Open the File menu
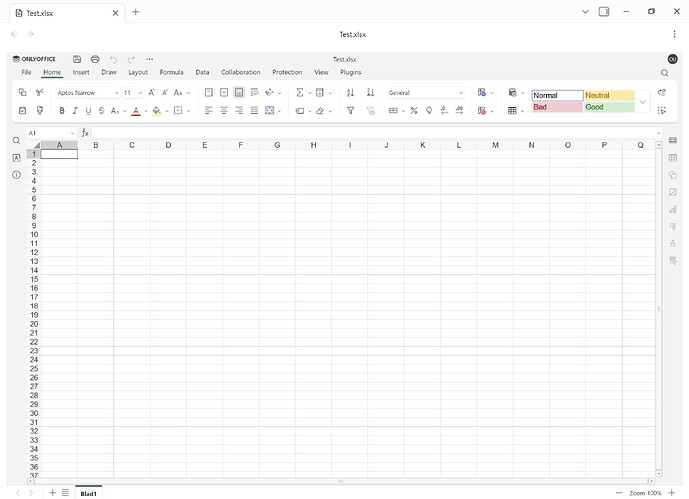 26,72
